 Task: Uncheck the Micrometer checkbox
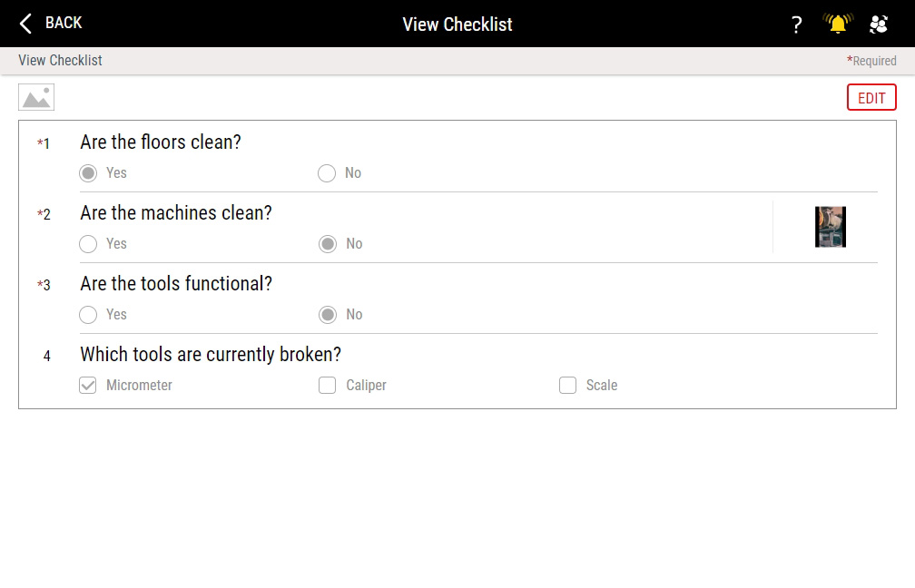point(87,385)
